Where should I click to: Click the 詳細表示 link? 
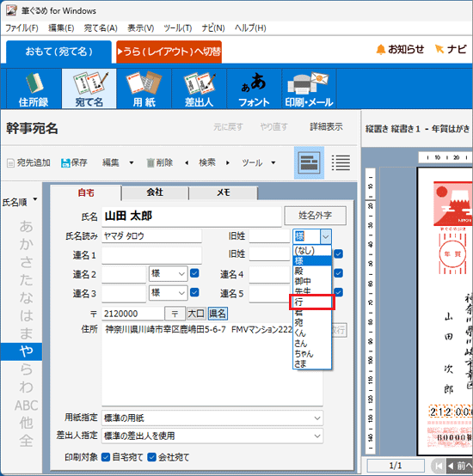tap(326, 126)
